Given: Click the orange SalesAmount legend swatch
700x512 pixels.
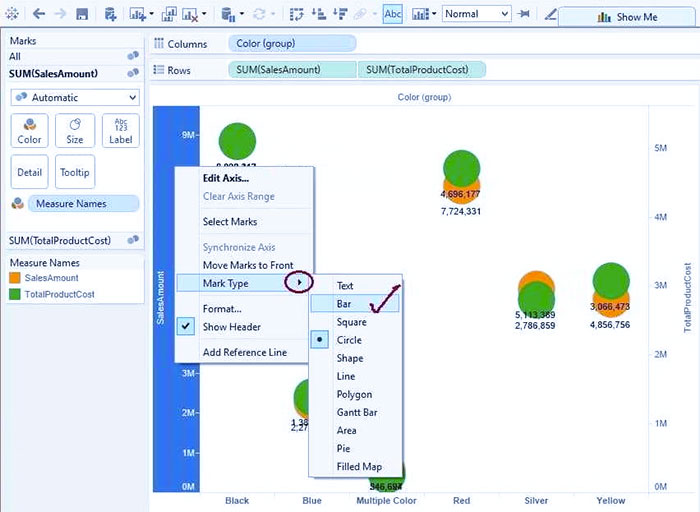Looking at the screenshot, I should [15, 278].
